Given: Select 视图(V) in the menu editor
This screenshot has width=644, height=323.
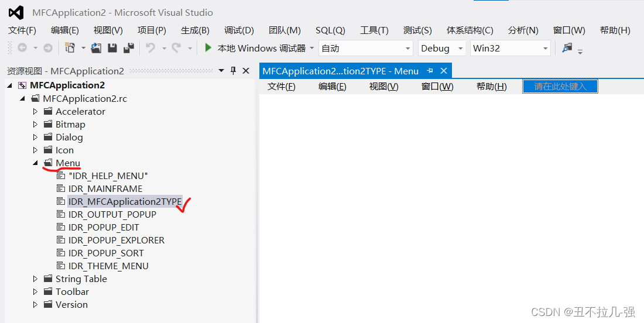Looking at the screenshot, I should pyautogui.click(x=383, y=87).
